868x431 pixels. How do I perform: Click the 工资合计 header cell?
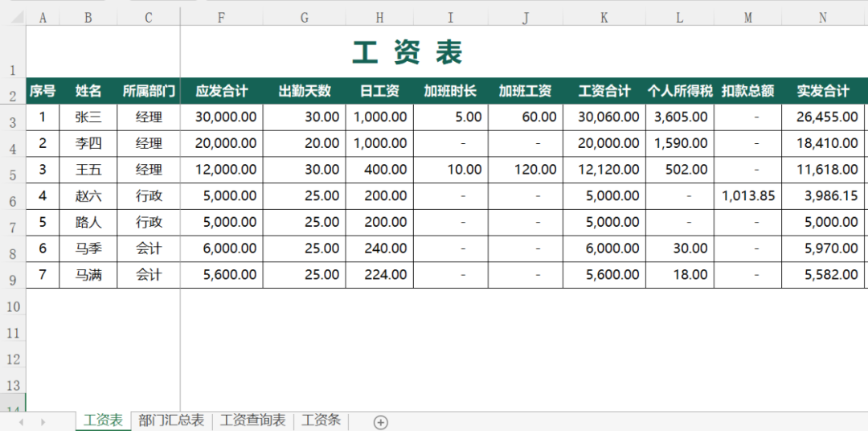[604, 91]
